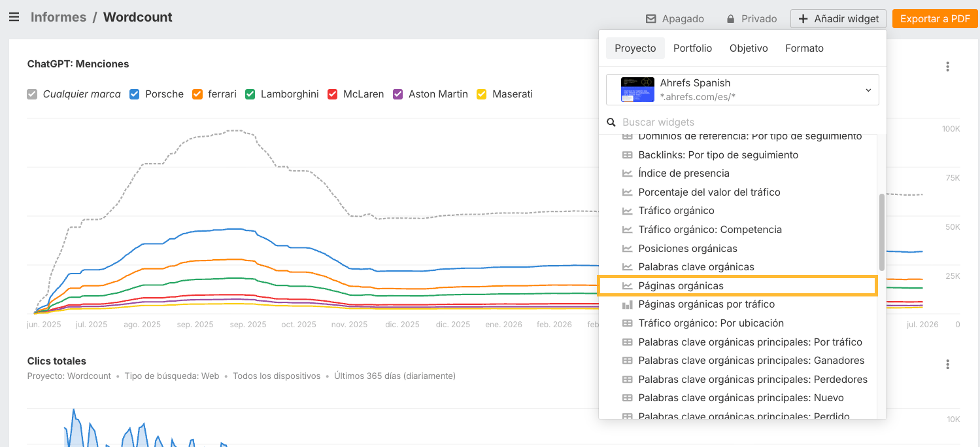980x447 pixels.
Task: Click the table icon beside Tráfico orgánico: Por ubicación
Action: point(627,323)
